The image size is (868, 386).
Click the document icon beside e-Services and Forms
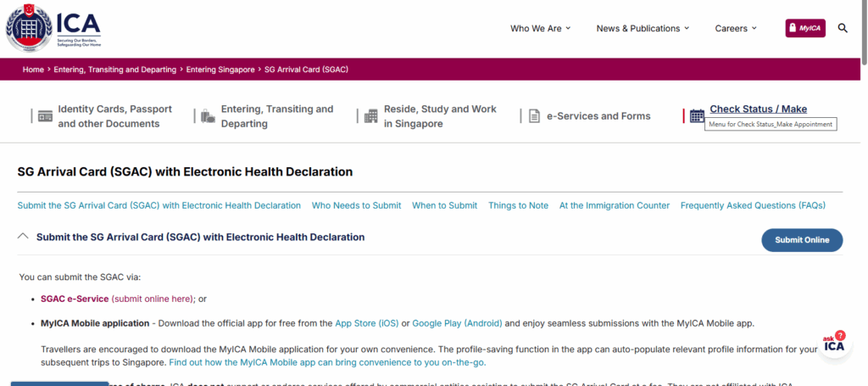pyautogui.click(x=534, y=116)
